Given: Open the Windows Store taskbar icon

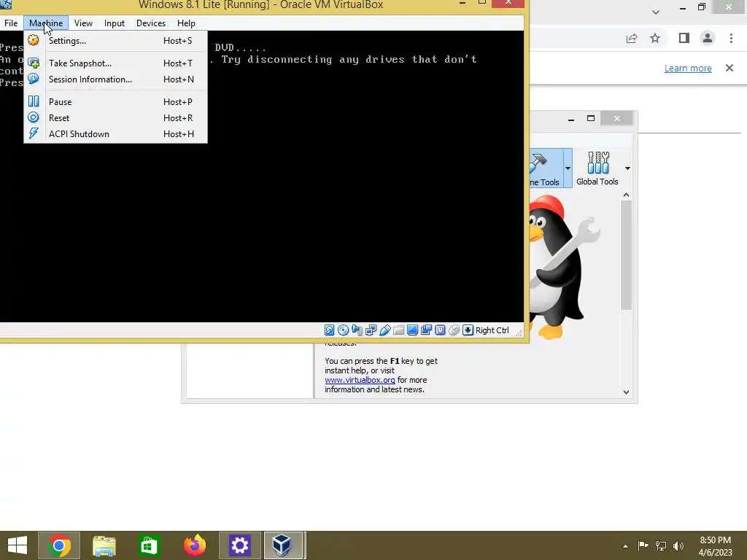Looking at the screenshot, I should 149,545.
